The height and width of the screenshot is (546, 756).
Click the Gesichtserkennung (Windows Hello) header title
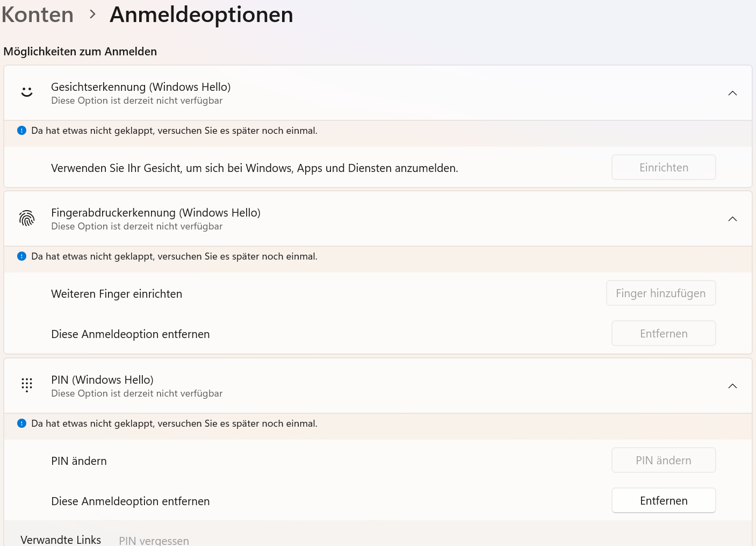coord(141,87)
